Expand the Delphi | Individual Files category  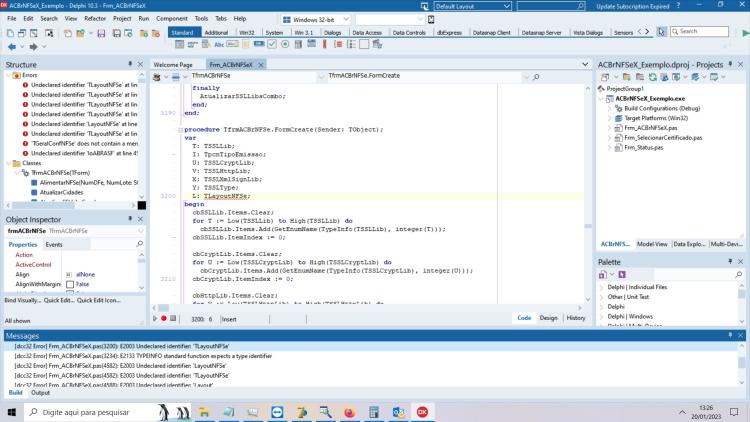tap(602, 287)
